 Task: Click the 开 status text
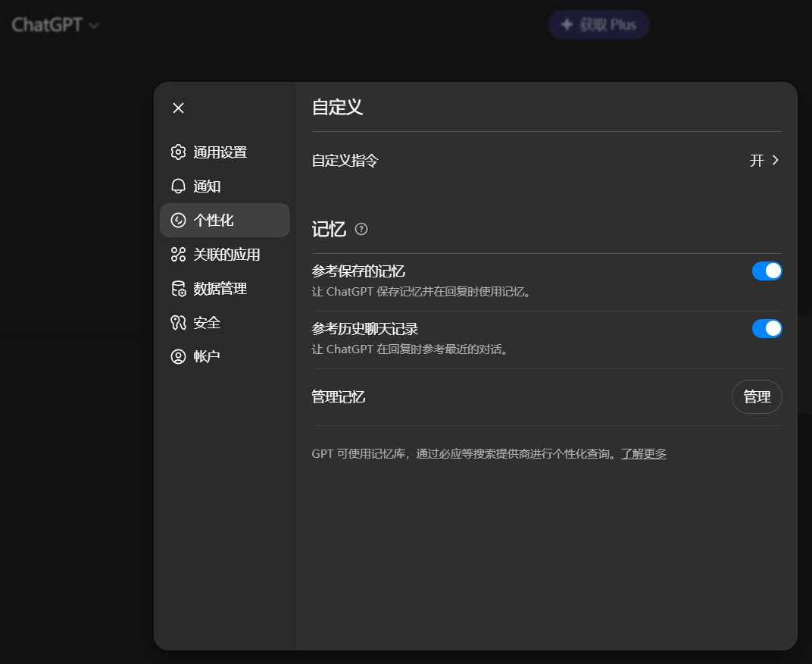pyautogui.click(x=757, y=160)
